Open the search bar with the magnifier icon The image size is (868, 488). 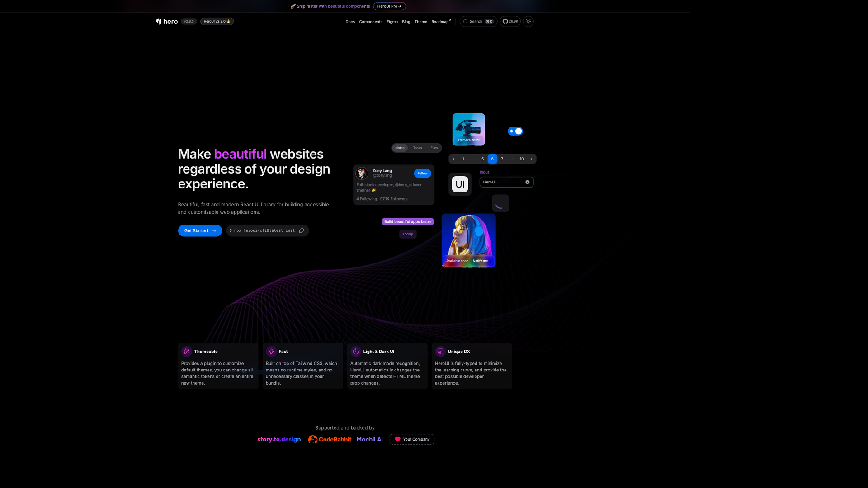[466, 21]
